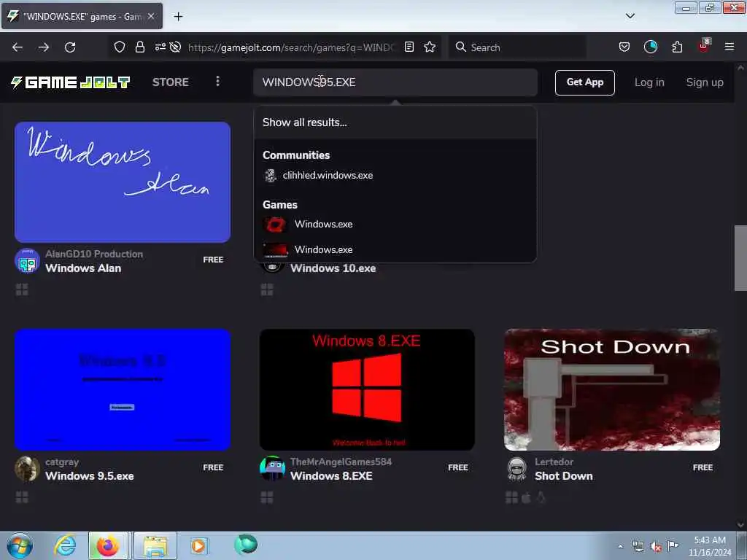Open the Firefox hamburger application menu
Screen dimensions: 747x560
[x=729, y=47]
